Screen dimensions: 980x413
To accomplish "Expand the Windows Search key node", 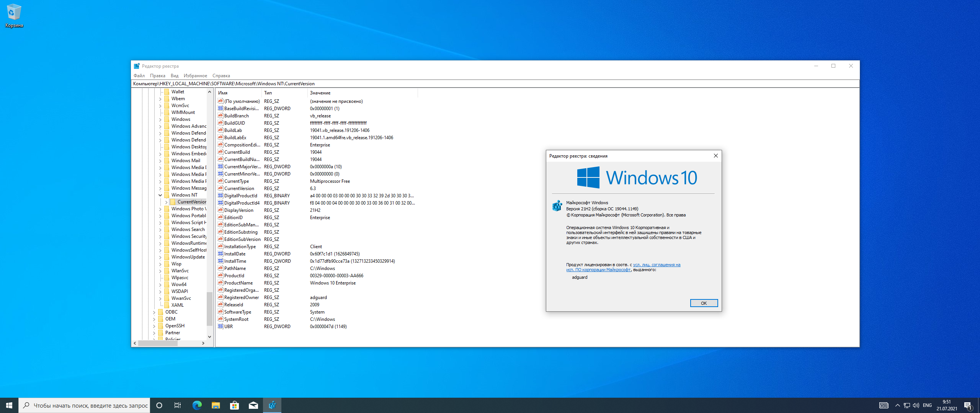I will 160,229.
